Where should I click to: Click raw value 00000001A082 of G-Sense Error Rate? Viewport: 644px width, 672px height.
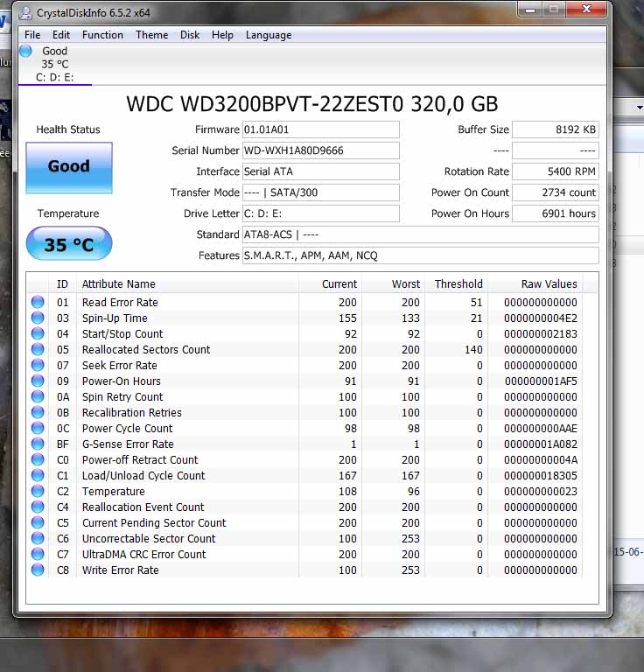click(540, 444)
